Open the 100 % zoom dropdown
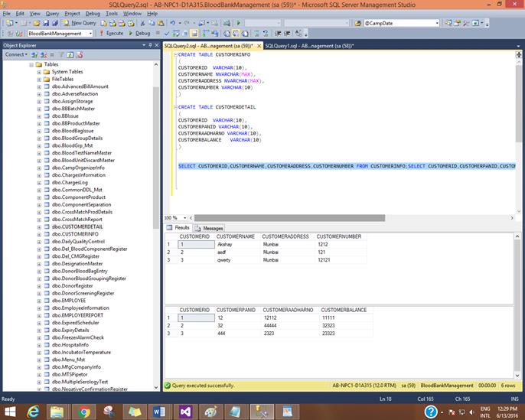The height and width of the screenshot is (420, 525). pyautogui.click(x=185, y=218)
